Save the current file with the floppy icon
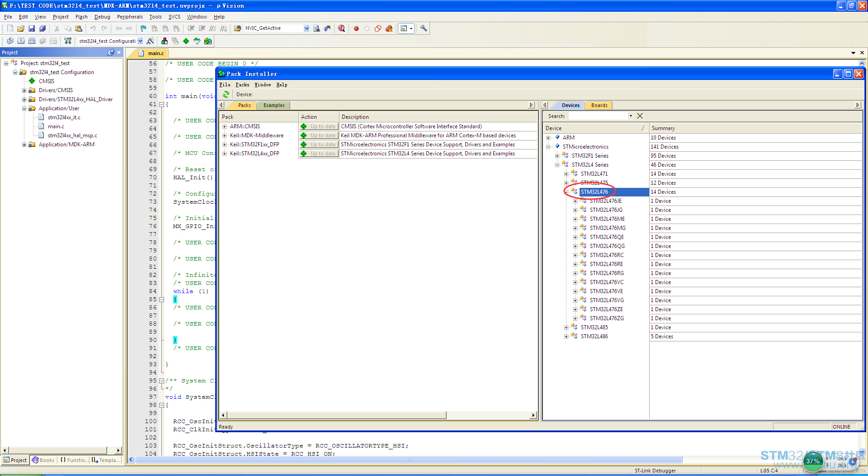Screen dimensions: 868x476 pyautogui.click(x=32, y=28)
